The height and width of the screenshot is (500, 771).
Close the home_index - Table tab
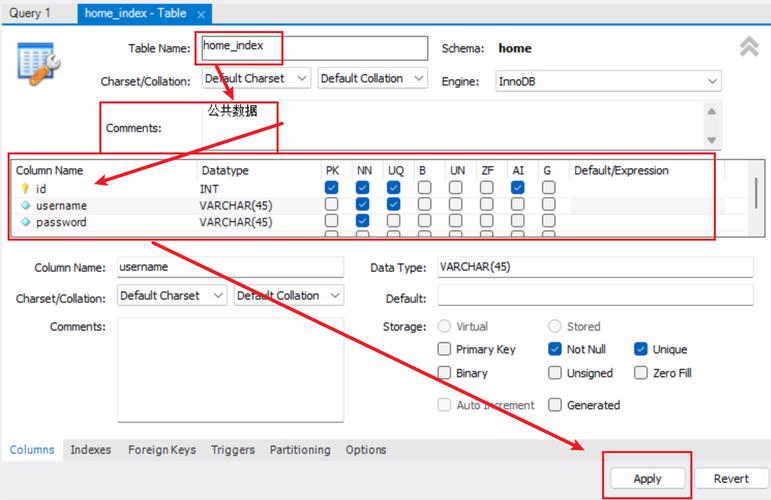pos(201,14)
